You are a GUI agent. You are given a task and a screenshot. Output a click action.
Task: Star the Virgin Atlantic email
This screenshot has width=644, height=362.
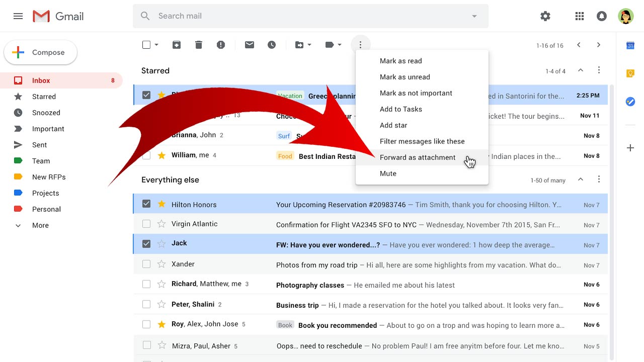tap(162, 224)
